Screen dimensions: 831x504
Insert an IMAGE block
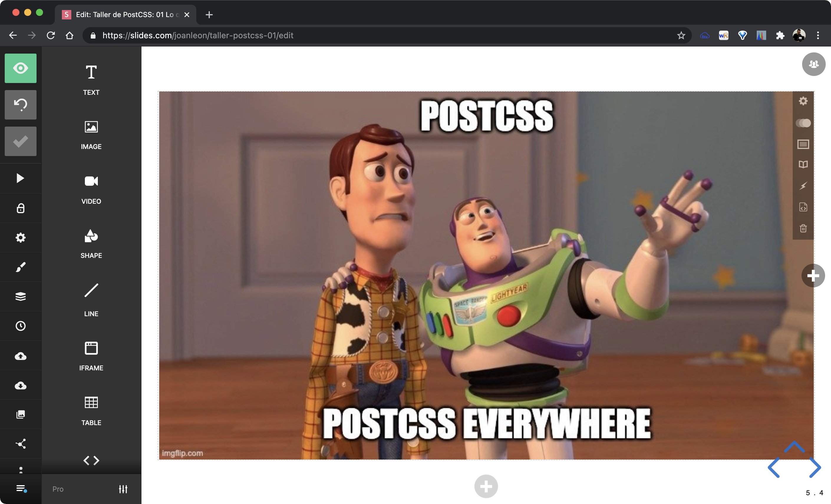91,135
